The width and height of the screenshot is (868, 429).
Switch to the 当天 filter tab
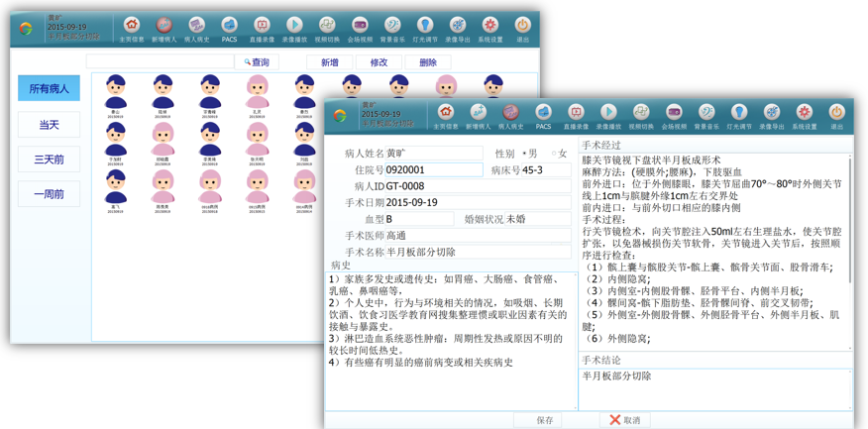[x=49, y=125]
